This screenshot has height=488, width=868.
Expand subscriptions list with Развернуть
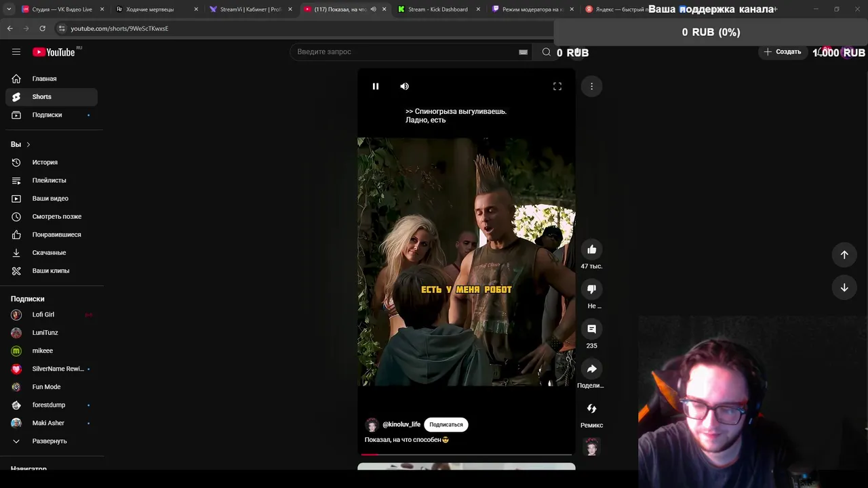tap(52, 441)
